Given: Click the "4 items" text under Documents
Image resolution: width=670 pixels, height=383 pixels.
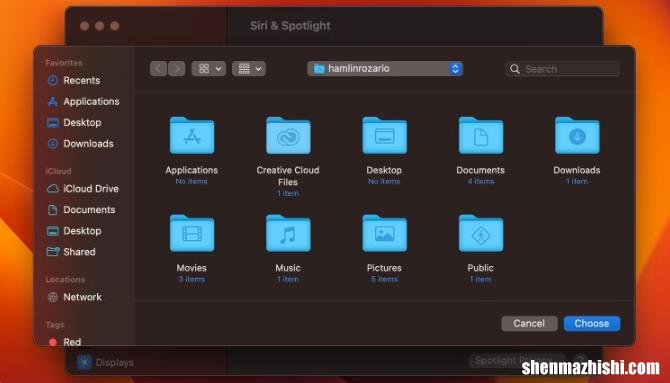Looking at the screenshot, I should [480, 182].
